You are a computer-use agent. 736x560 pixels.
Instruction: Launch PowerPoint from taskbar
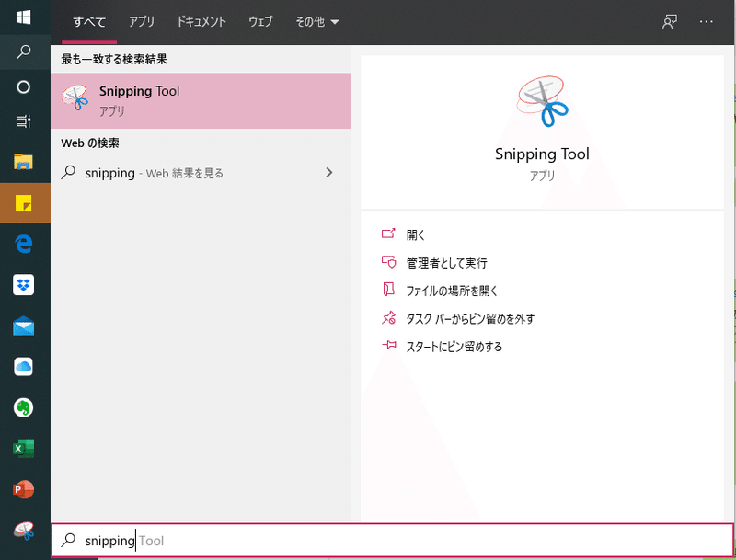[x=24, y=489]
